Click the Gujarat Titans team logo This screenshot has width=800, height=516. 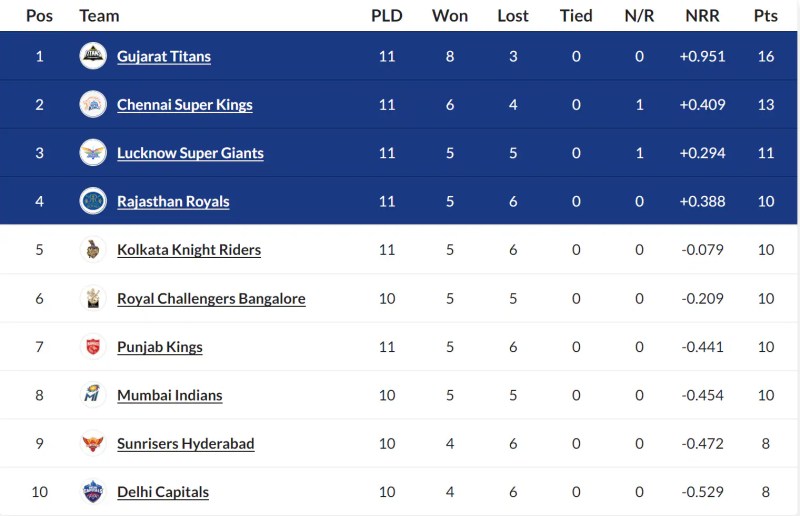pyautogui.click(x=93, y=57)
